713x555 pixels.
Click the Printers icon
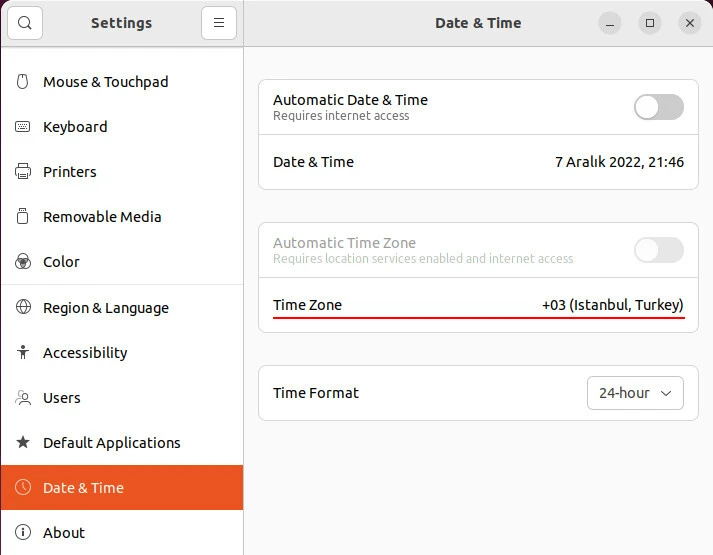[x=23, y=172]
